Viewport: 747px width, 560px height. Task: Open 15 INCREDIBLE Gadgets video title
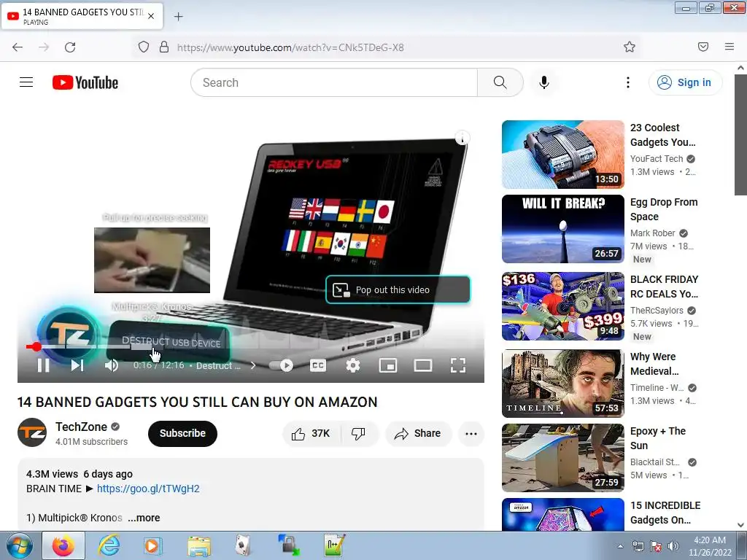coord(665,513)
